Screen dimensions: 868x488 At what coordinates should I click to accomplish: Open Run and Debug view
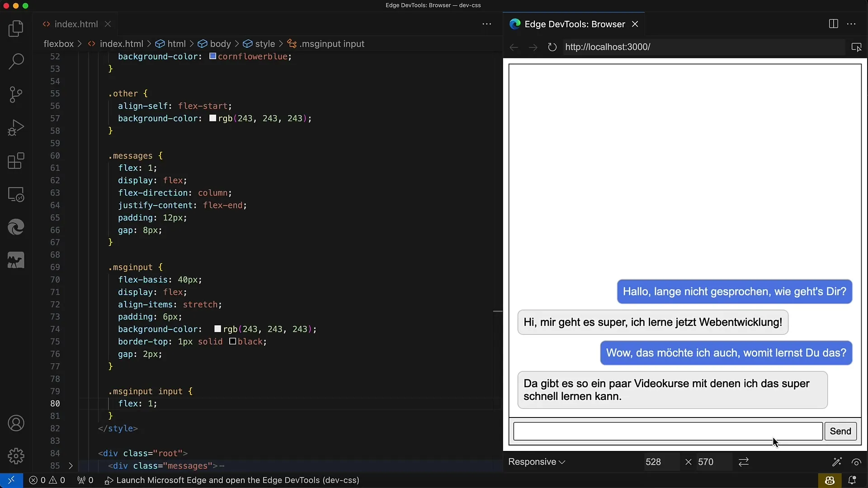tap(16, 128)
